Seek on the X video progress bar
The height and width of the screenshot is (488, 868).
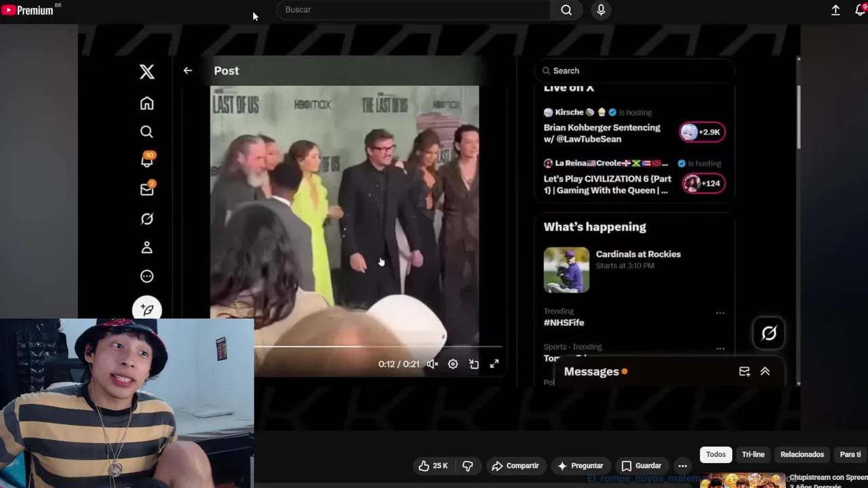tap(378, 346)
